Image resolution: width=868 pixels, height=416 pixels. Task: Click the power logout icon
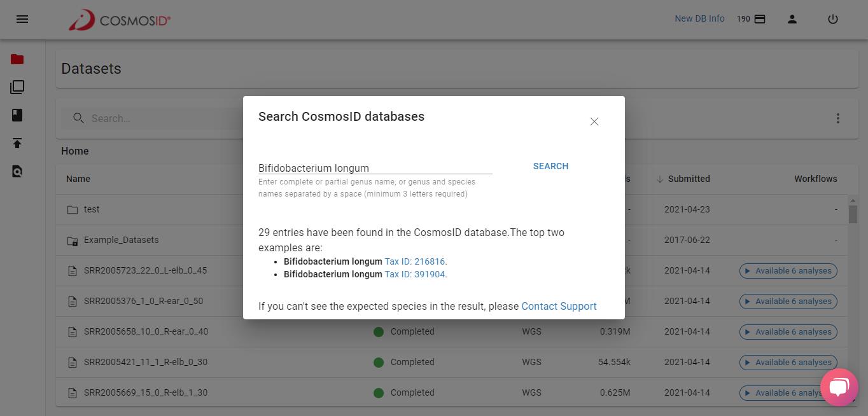[833, 19]
